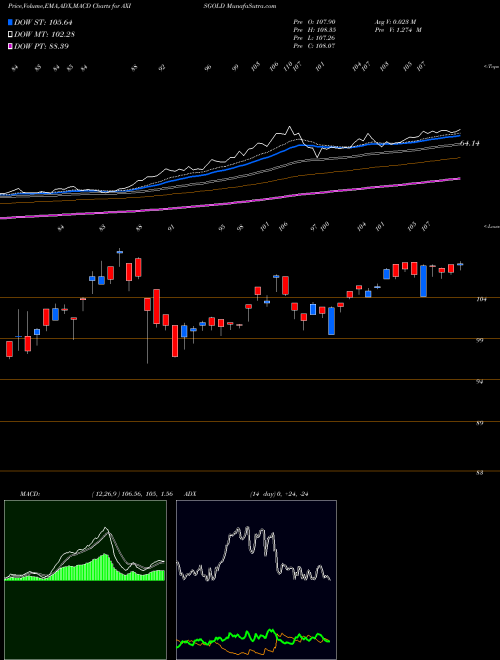Image resolution: width=500 pixels, height=660 pixels.
Task: Click the 104 price axis label
Action: [482, 299]
